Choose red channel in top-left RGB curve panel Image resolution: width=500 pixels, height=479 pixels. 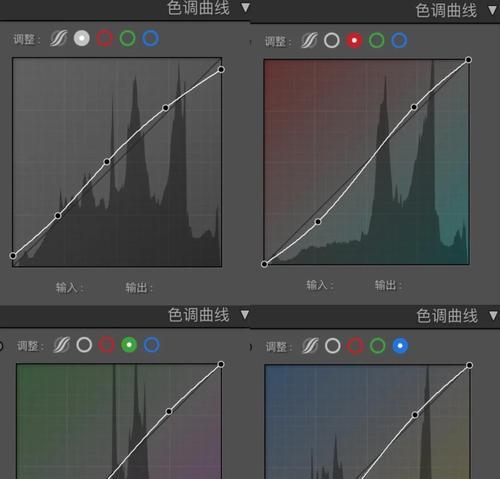pyautogui.click(x=105, y=38)
